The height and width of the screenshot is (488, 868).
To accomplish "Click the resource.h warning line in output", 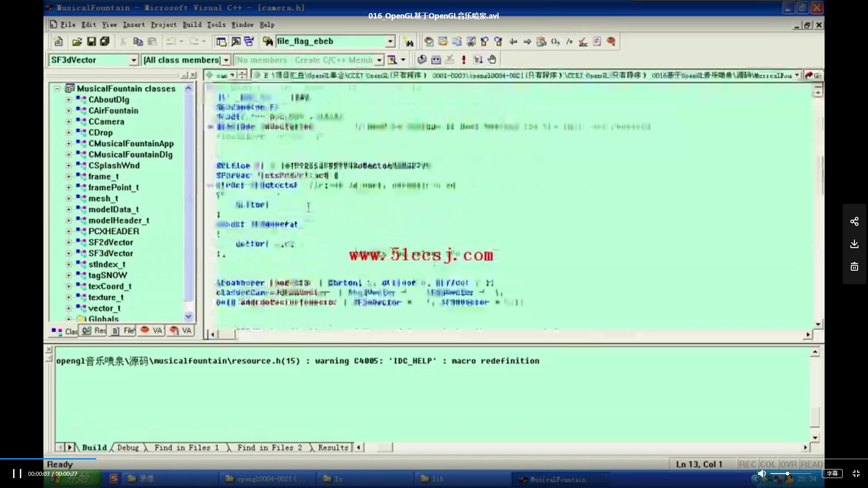I will click(x=297, y=361).
